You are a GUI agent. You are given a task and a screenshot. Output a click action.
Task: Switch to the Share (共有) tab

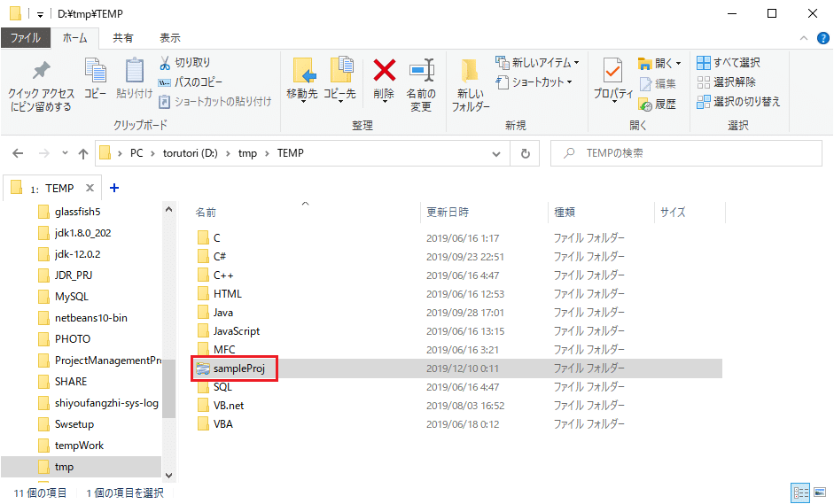tap(123, 38)
